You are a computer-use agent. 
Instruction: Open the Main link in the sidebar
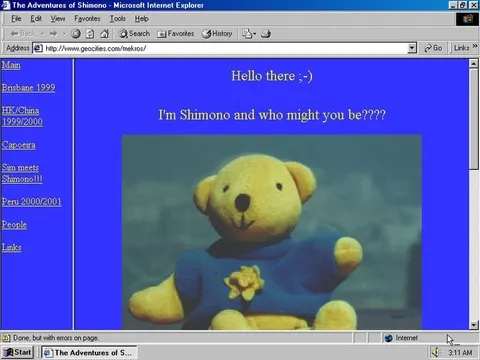click(x=11, y=65)
